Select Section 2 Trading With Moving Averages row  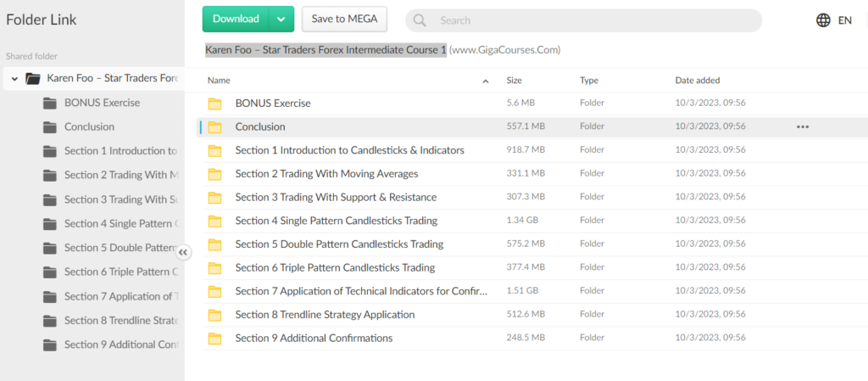[x=326, y=174]
